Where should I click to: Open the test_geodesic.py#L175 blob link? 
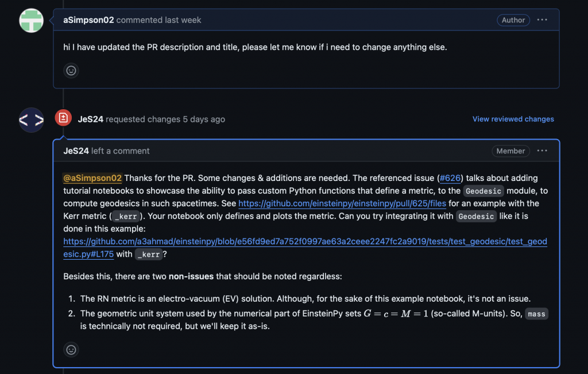pos(305,248)
